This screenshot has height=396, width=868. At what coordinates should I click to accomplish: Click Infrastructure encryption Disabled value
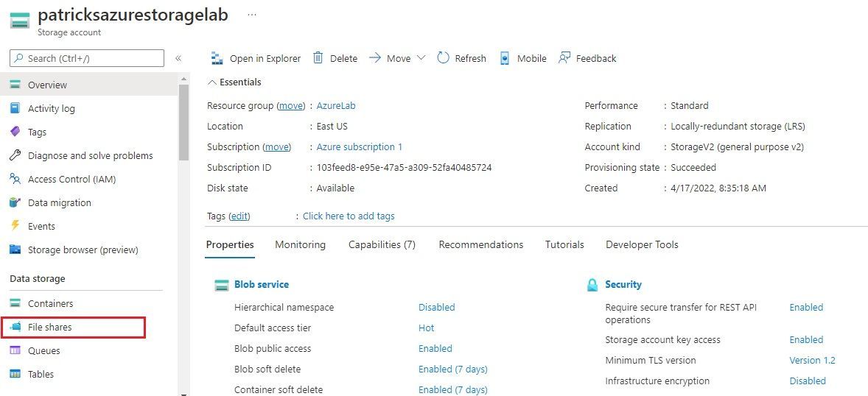coord(808,381)
